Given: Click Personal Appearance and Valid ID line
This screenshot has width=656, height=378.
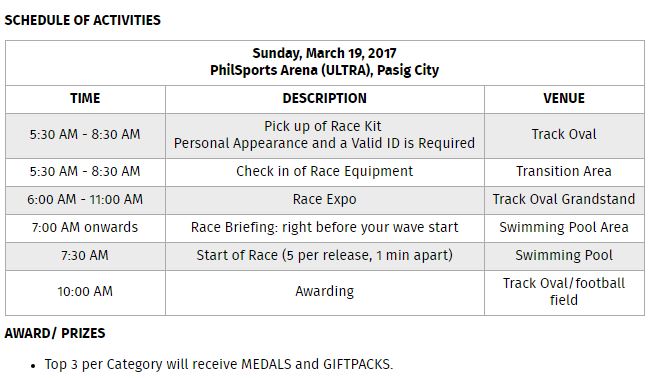Looking at the screenshot, I should pyautogui.click(x=325, y=143).
